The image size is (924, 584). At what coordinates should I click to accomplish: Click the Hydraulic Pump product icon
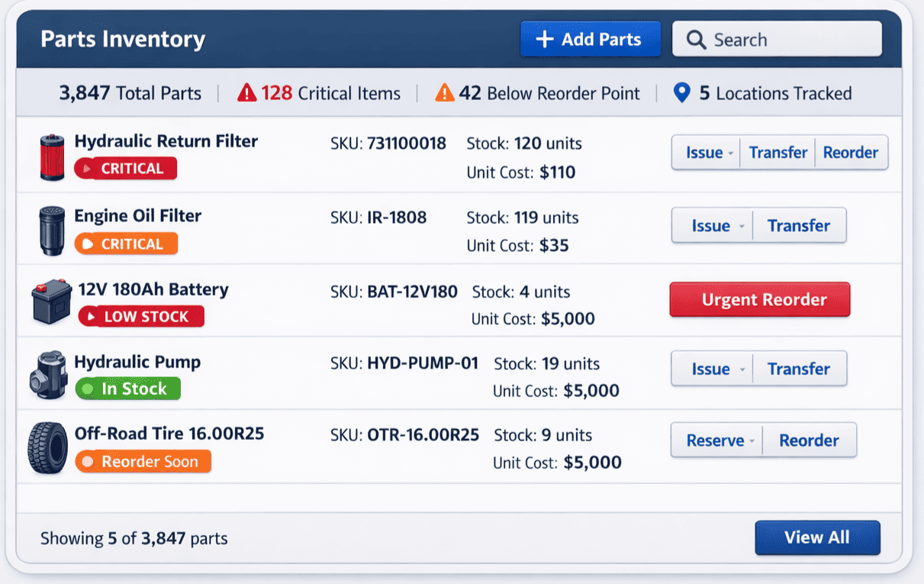pyautogui.click(x=49, y=375)
